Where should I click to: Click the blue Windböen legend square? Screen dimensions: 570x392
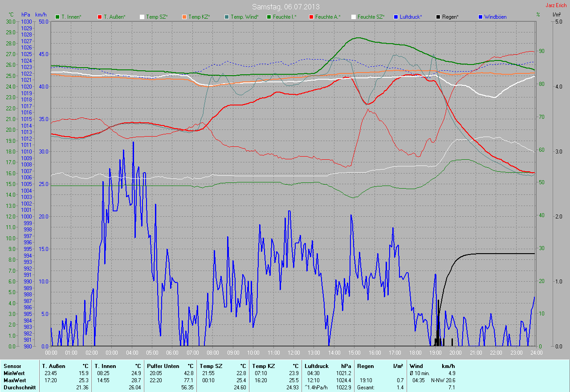pyautogui.click(x=480, y=17)
